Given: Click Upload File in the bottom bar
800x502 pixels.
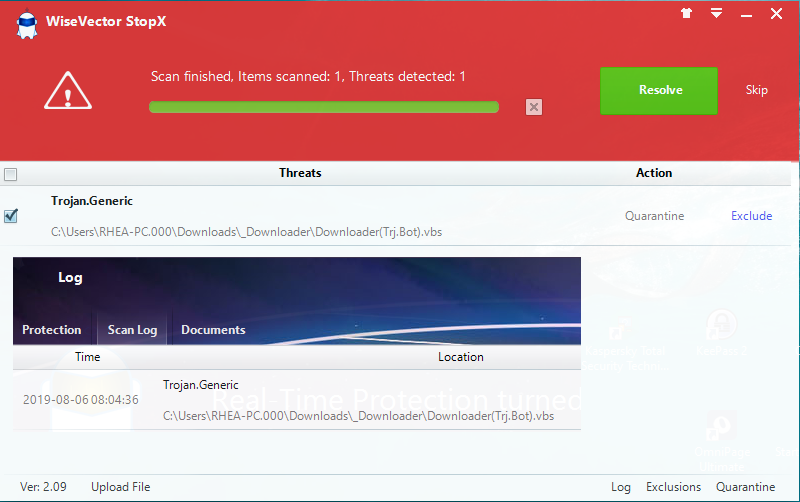Looking at the screenshot, I should (121, 487).
